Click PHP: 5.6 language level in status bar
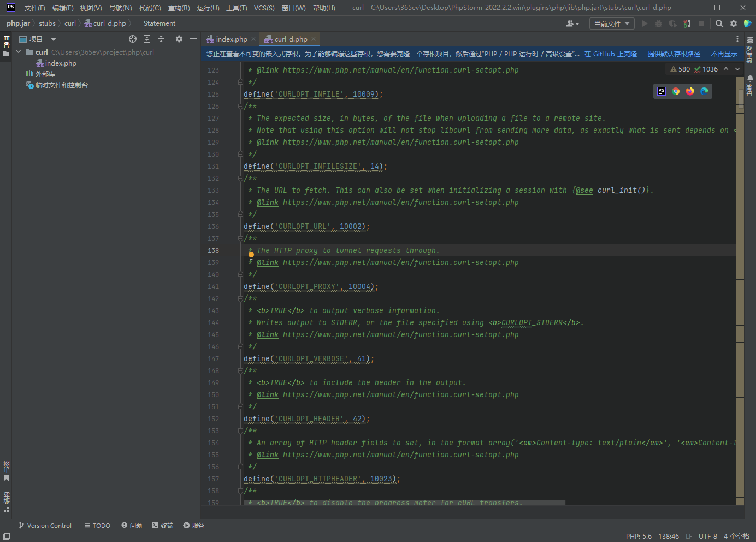Image resolution: width=756 pixels, height=542 pixels. 639,537
